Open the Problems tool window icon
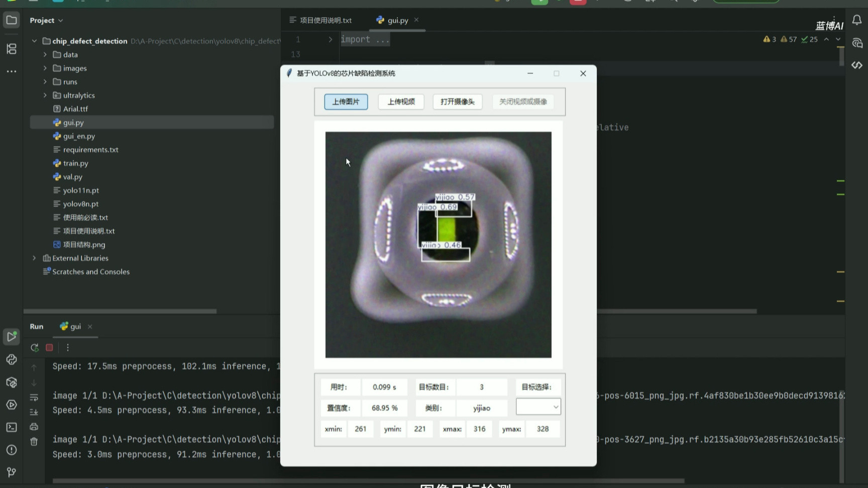868x488 pixels. (11, 450)
